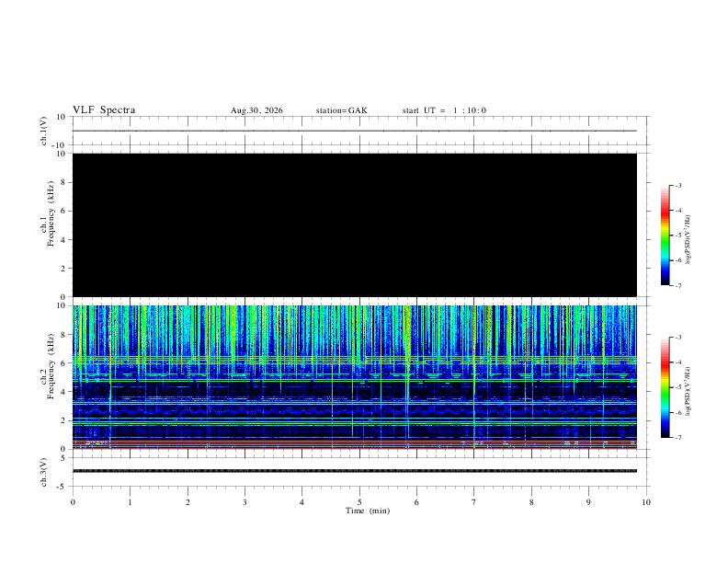The image size is (728, 563).
Task: Click the ch.3 voltage waveform strip
Action: click(x=355, y=472)
